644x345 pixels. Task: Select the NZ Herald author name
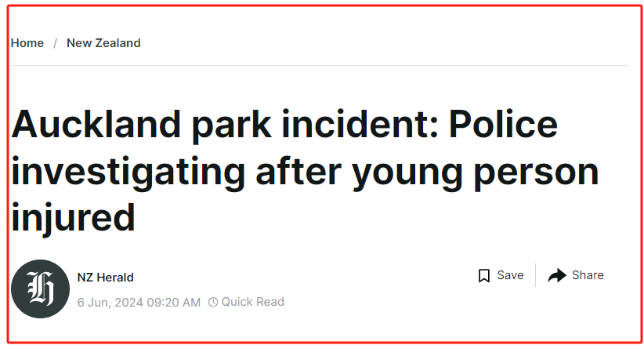click(x=106, y=278)
